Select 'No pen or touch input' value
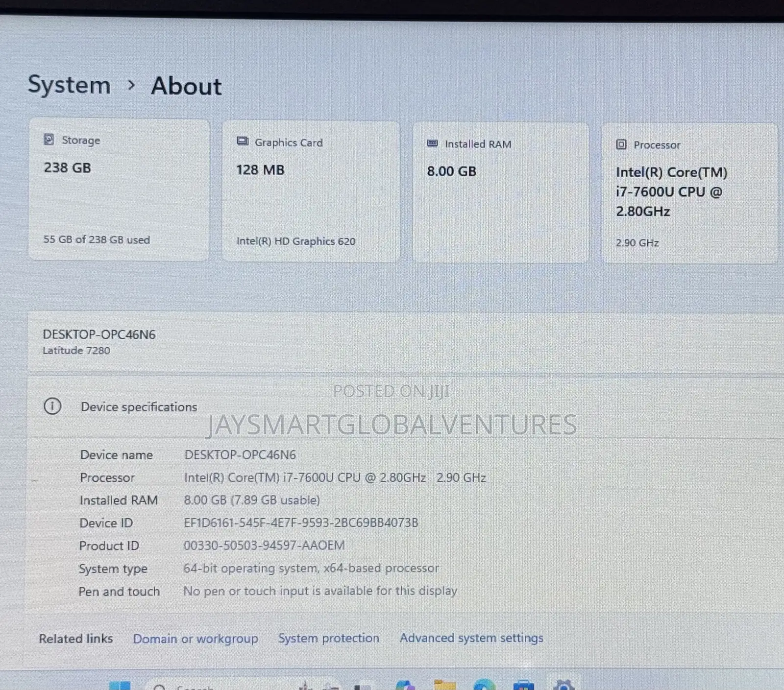 pyautogui.click(x=320, y=591)
